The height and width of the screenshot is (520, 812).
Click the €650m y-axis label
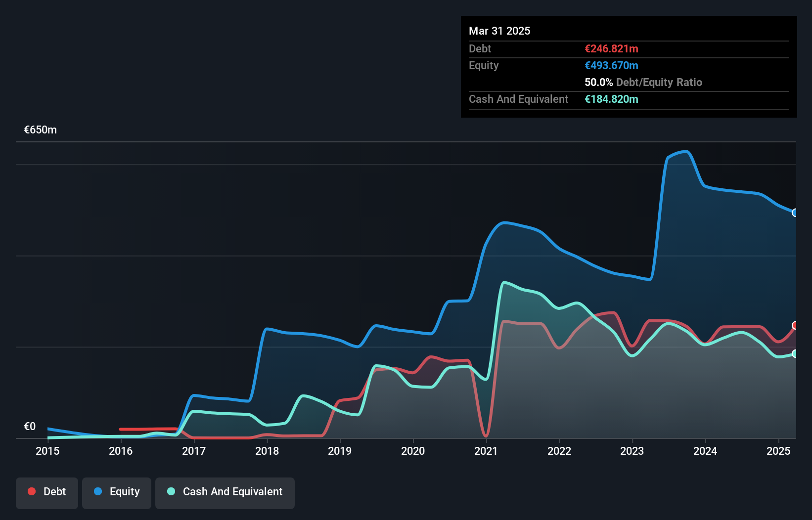tap(41, 130)
